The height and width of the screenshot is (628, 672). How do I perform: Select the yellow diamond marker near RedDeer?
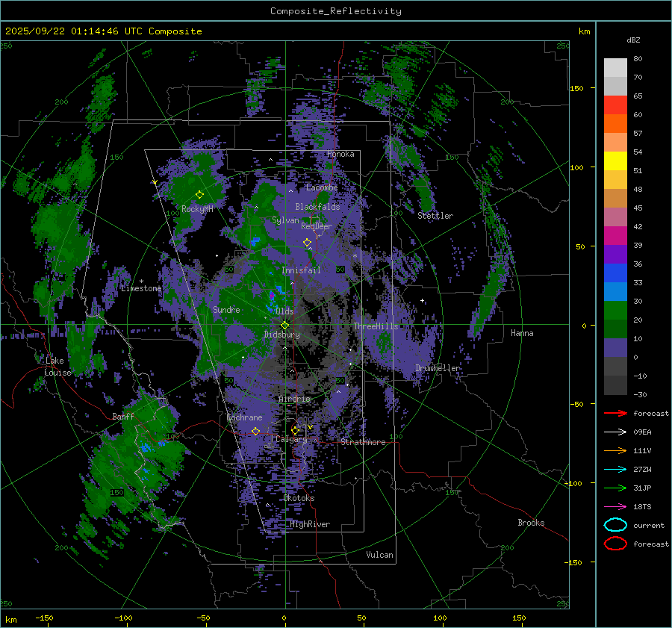click(x=307, y=242)
